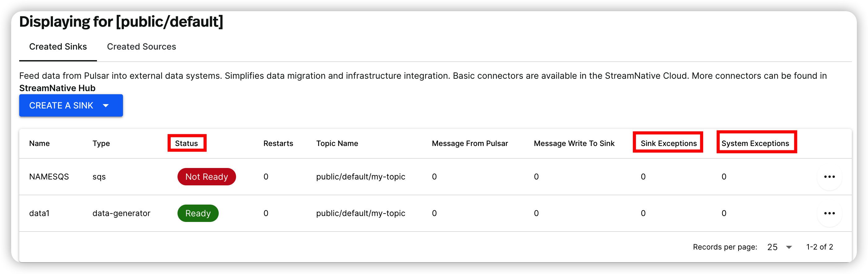
Task: Sort by the Sink Exceptions column
Action: click(668, 143)
